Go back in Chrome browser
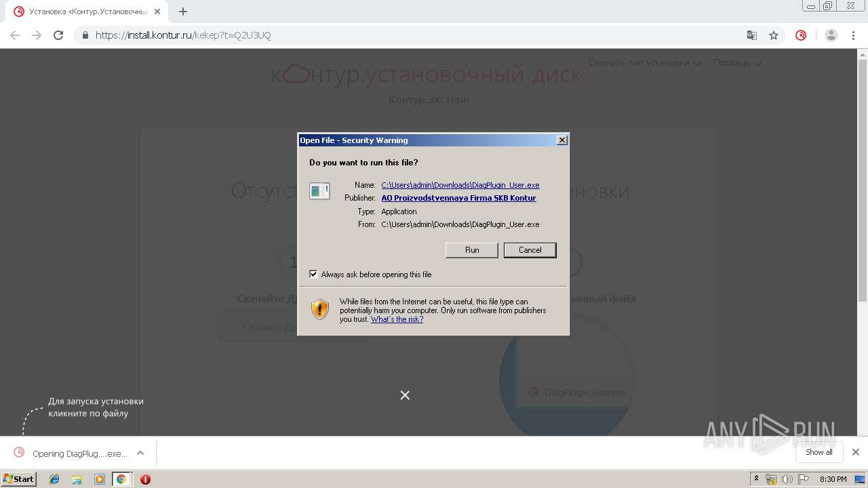 click(x=15, y=35)
